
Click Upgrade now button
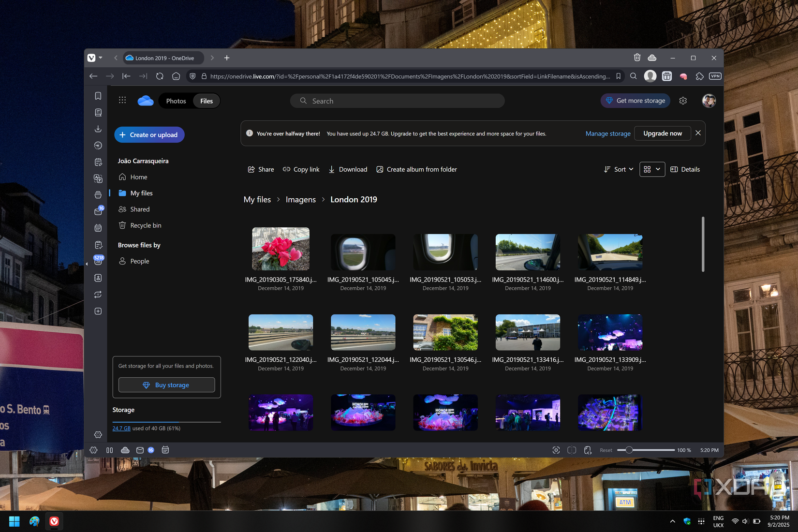[663, 133]
